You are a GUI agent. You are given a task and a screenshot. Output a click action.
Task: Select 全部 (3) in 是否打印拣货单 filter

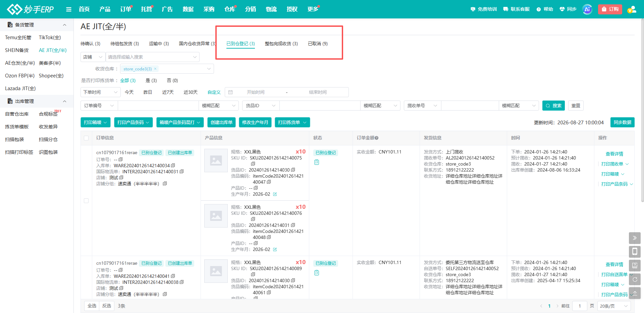[x=128, y=80]
